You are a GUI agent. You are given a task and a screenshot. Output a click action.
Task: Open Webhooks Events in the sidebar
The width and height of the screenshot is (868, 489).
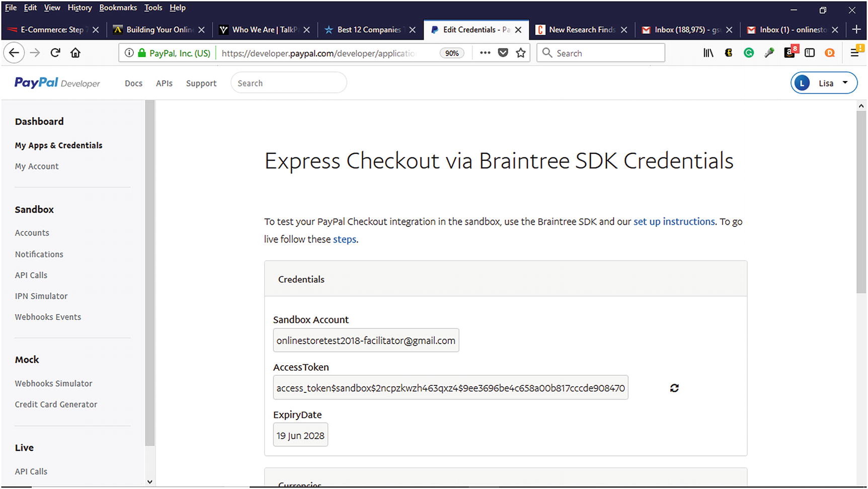click(48, 317)
